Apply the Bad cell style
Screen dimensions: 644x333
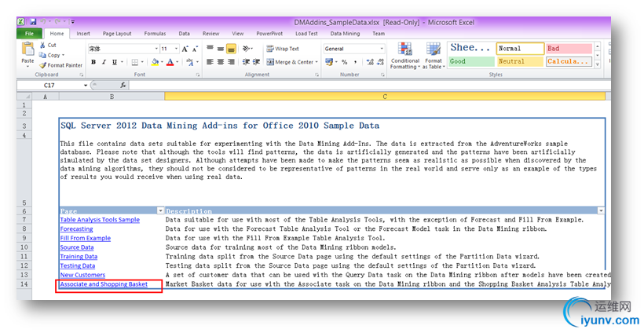(x=569, y=49)
